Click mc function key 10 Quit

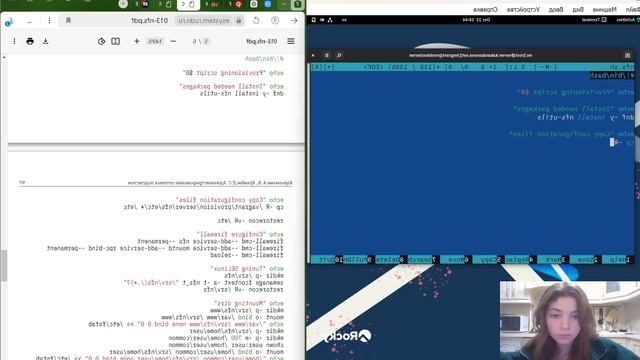pos(327,260)
